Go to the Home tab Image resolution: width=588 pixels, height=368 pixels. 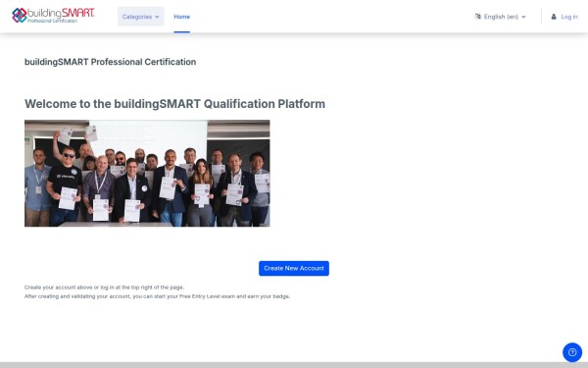tap(182, 17)
